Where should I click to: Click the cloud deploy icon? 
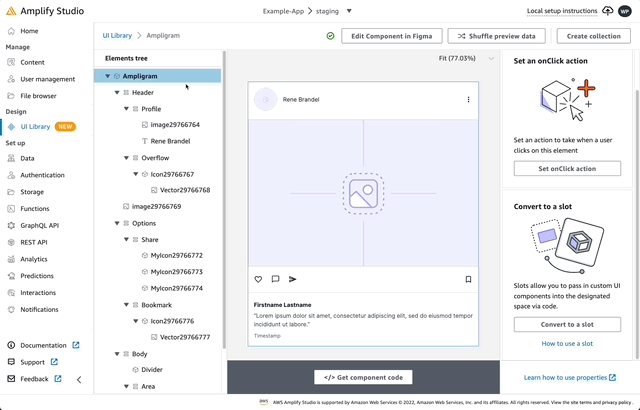608,11
